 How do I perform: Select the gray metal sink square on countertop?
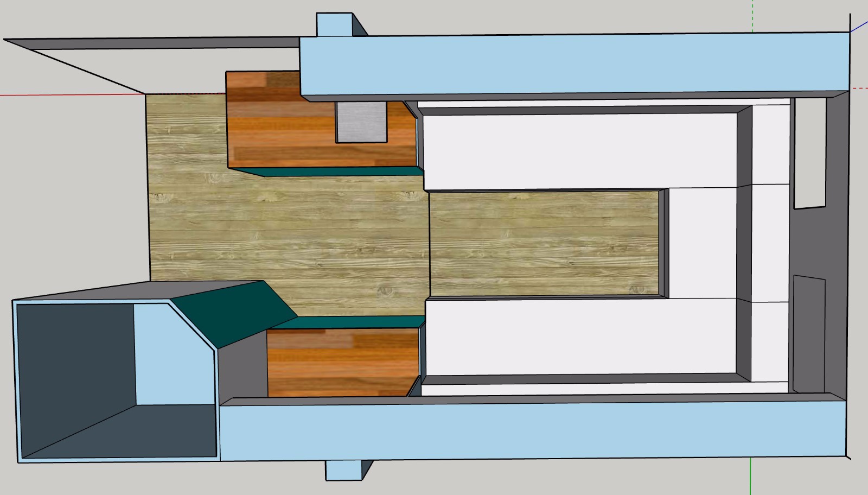pos(362,123)
